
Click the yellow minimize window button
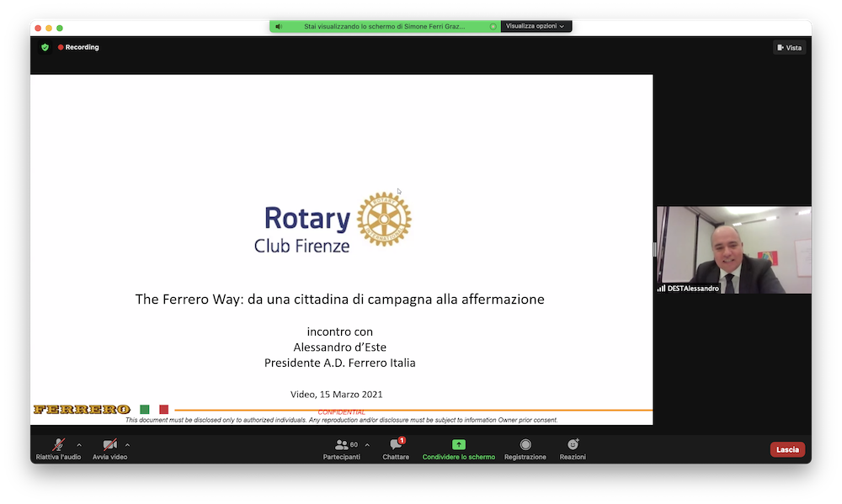(x=49, y=28)
